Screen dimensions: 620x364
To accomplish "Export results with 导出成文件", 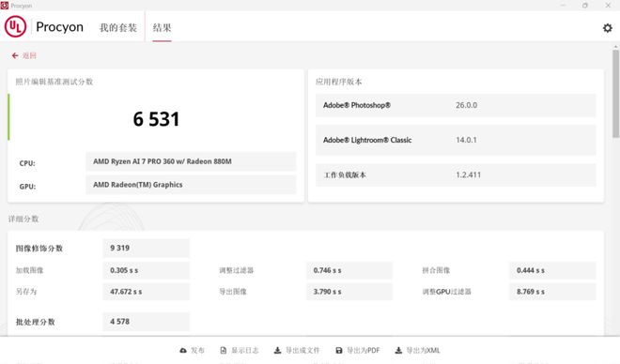I will [302, 350].
